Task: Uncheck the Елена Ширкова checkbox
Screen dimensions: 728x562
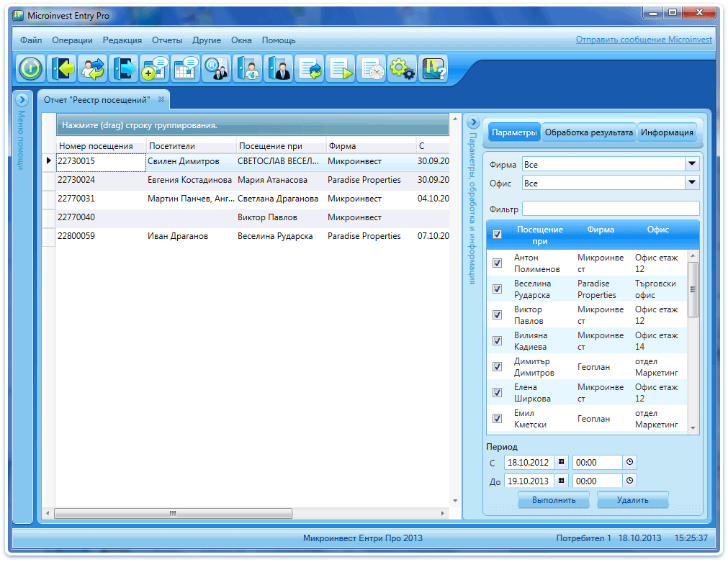Action: tap(497, 393)
